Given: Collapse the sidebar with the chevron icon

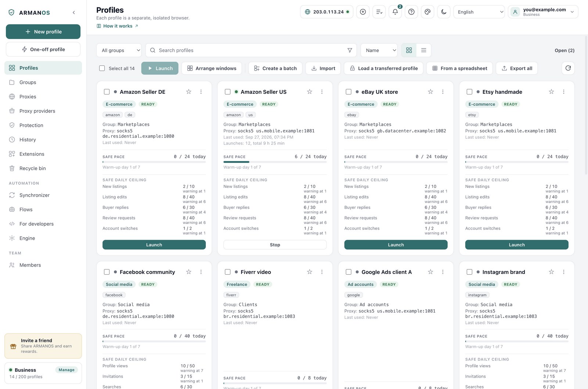Looking at the screenshot, I should [x=74, y=13].
